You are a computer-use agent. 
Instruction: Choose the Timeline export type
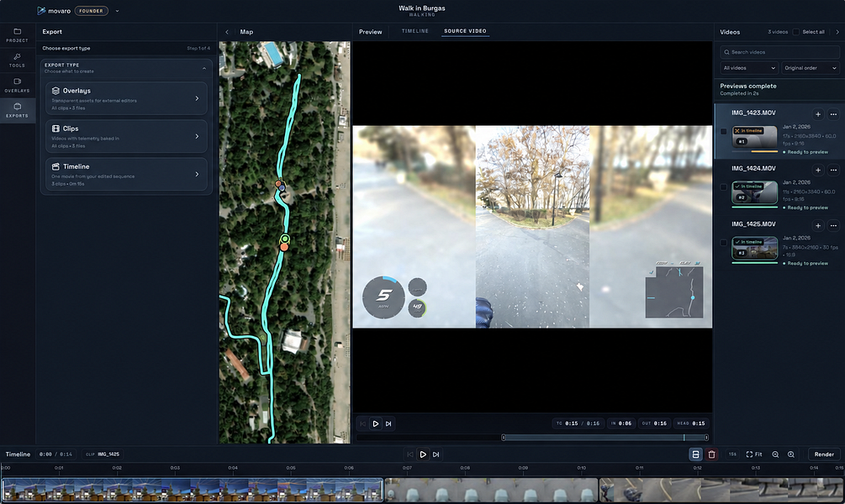click(x=127, y=174)
